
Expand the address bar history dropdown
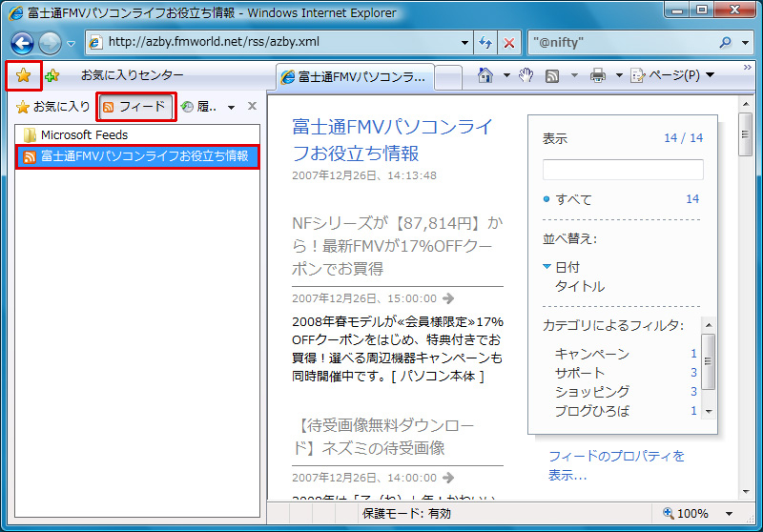[464, 42]
